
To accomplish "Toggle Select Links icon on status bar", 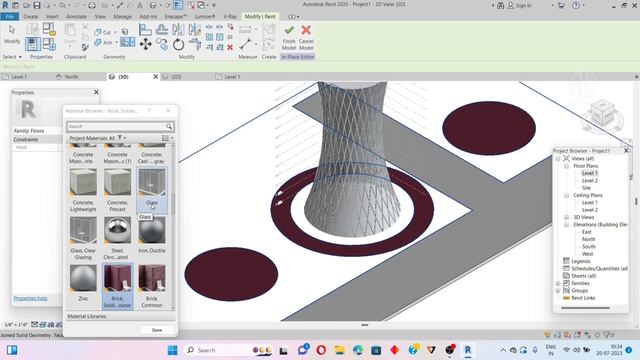I will click(x=548, y=335).
